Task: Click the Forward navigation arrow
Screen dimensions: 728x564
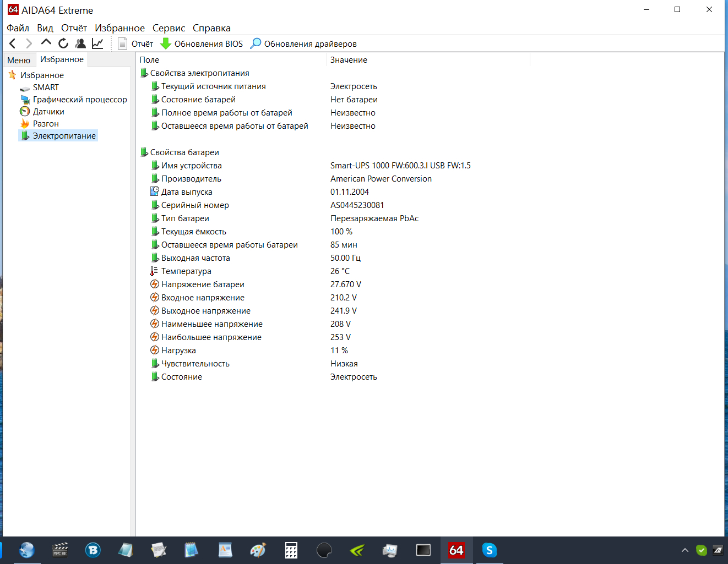Action: [29, 43]
